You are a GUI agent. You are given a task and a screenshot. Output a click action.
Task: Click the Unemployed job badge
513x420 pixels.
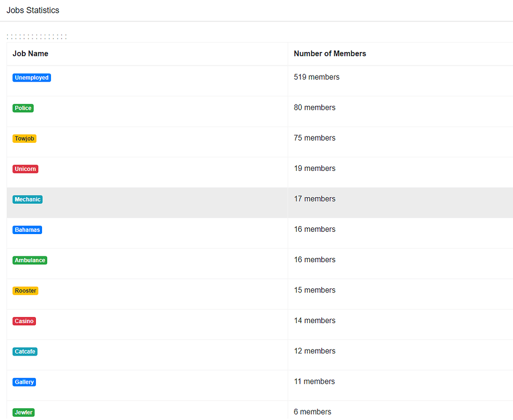click(x=31, y=77)
